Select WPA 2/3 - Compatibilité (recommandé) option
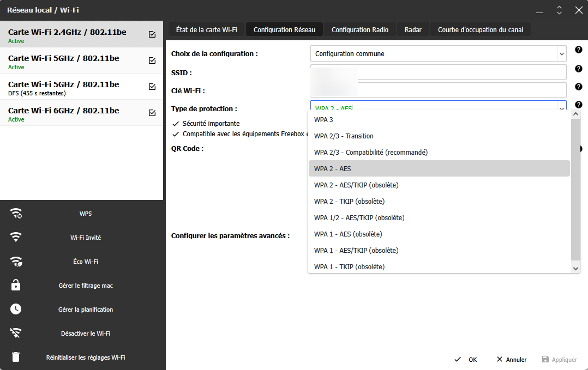 (x=371, y=153)
